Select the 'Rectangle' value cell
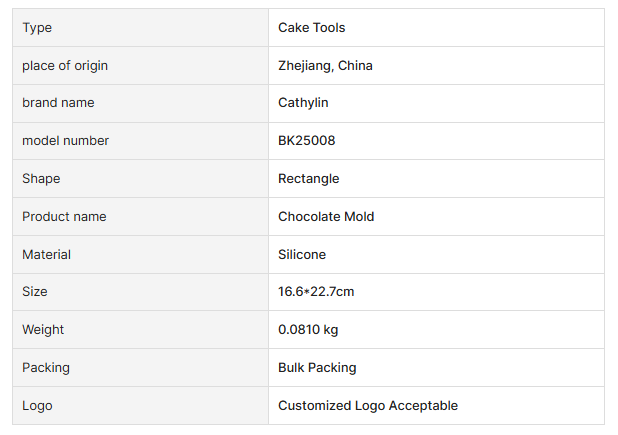618x435 pixels. [x=308, y=179]
